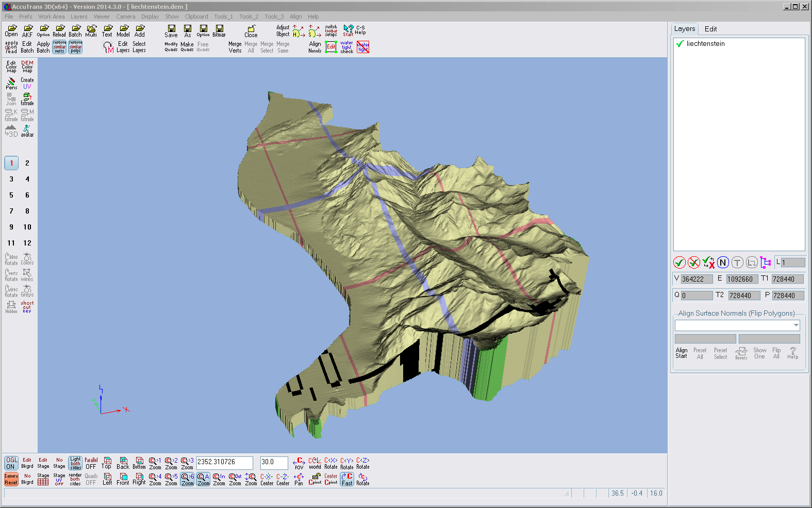Click the layer hierarchy tree icon

766,263
